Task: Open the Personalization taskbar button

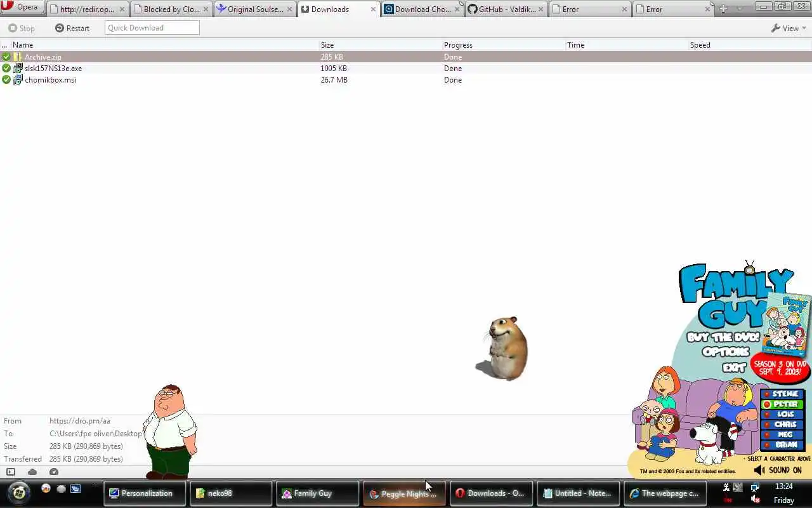Action: pyautogui.click(x=145, y=493)
